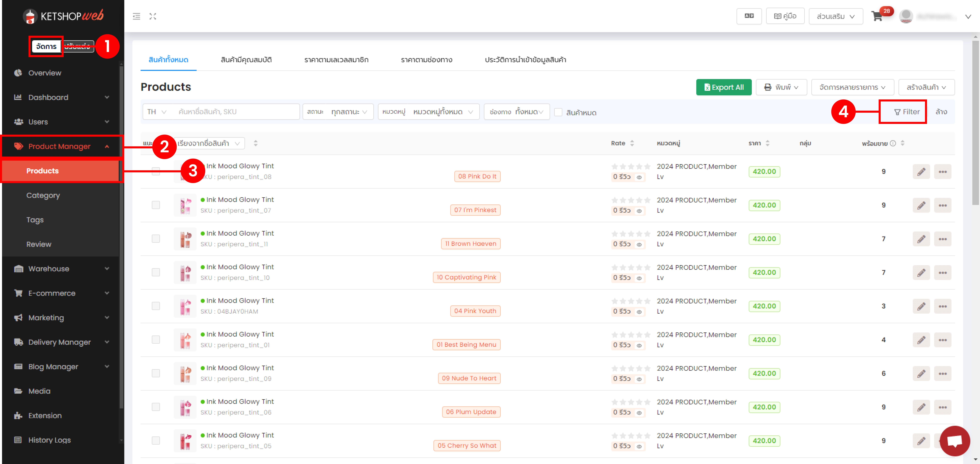Select the 05 Cherry So What row checkbox
The width and height of the screenshot is (980, 464).
(x=156, y=440)
